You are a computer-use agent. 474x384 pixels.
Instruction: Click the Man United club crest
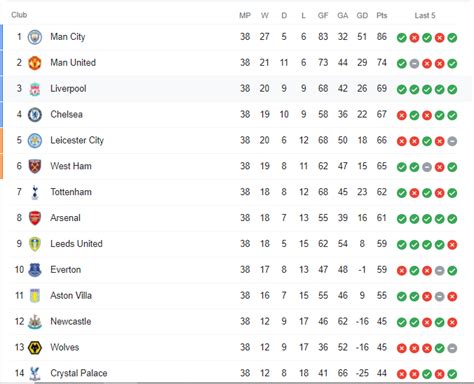pyautogui.click(x=35, y=63)
